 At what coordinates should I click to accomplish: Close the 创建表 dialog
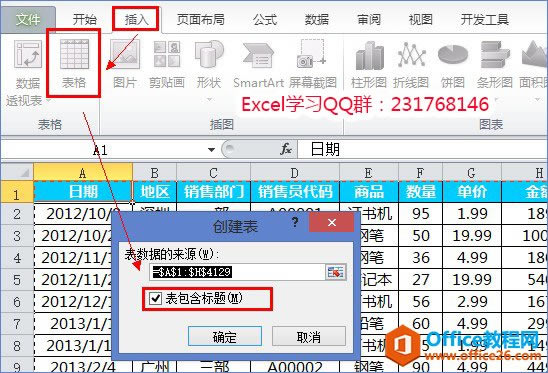tap(331, 222)
